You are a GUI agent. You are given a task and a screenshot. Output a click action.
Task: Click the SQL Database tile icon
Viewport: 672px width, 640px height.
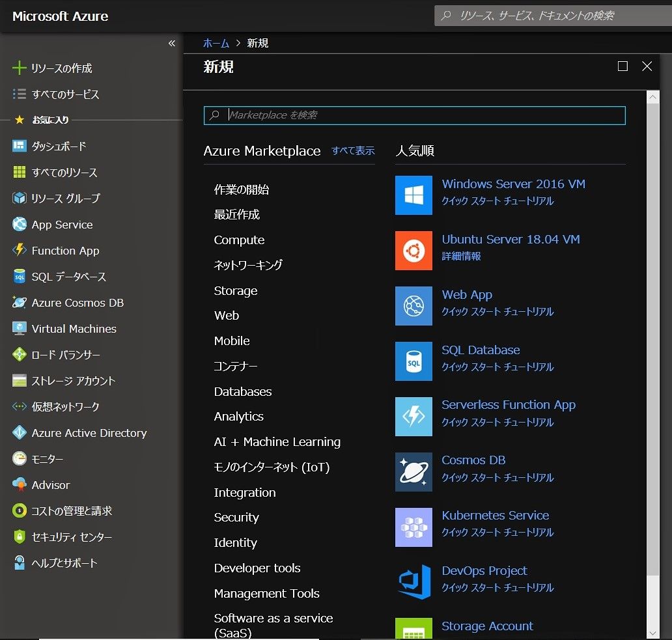pos(413,361)
